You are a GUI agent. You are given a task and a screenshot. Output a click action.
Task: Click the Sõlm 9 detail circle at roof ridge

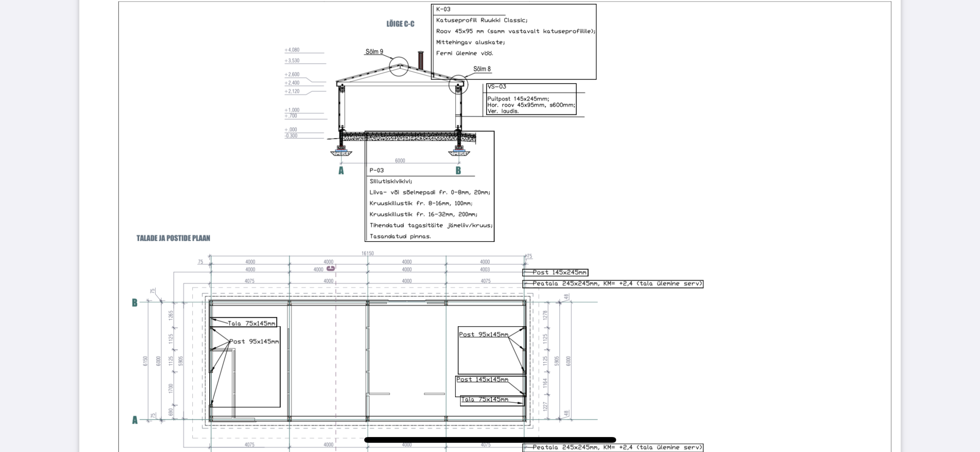click(x=399, y=67)
